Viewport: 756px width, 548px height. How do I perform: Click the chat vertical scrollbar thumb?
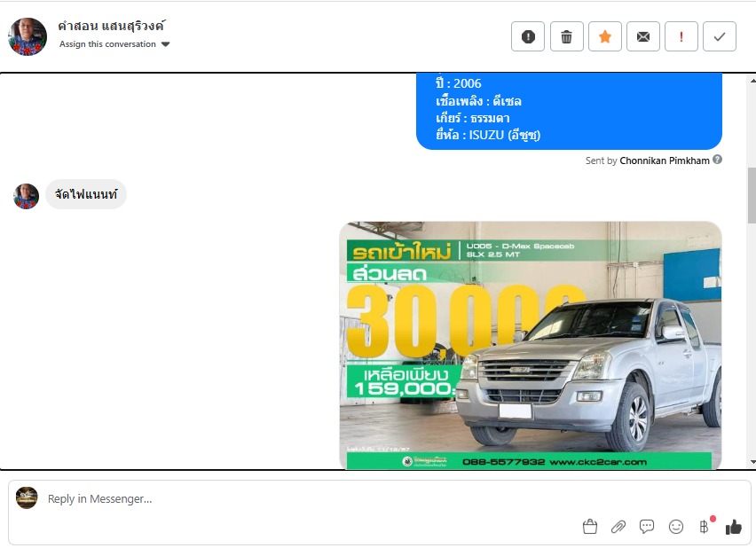click(752, 195)
